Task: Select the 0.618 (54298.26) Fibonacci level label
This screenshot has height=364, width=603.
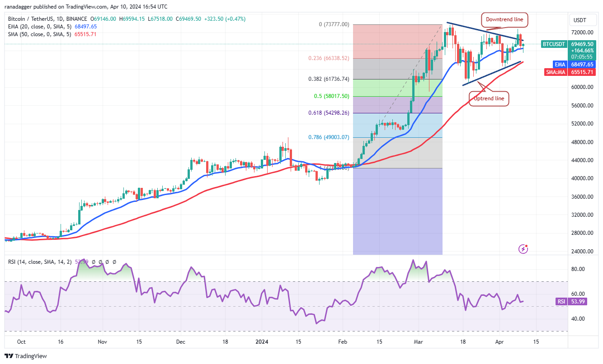Action: click(329, 113)
